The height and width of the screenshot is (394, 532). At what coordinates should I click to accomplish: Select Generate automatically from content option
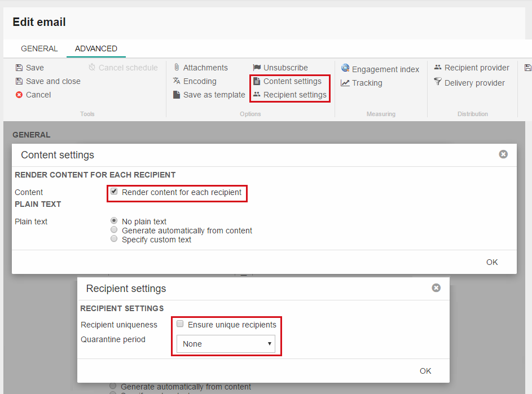click(x=115, y=230)
